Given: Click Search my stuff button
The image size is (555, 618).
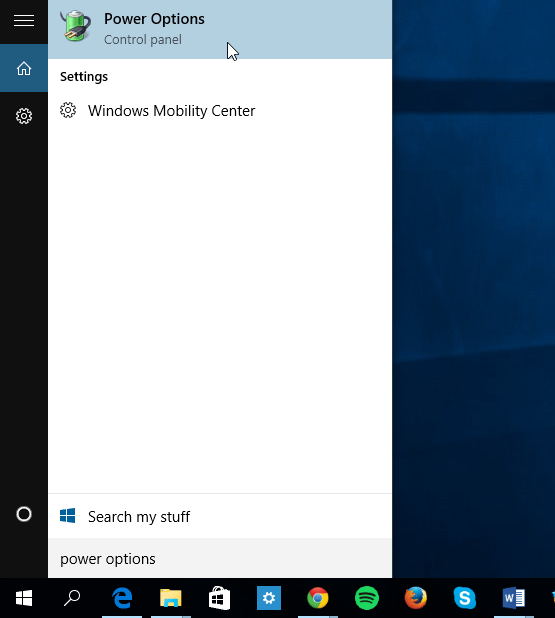Looking at the screenshot, I should 220,516.
